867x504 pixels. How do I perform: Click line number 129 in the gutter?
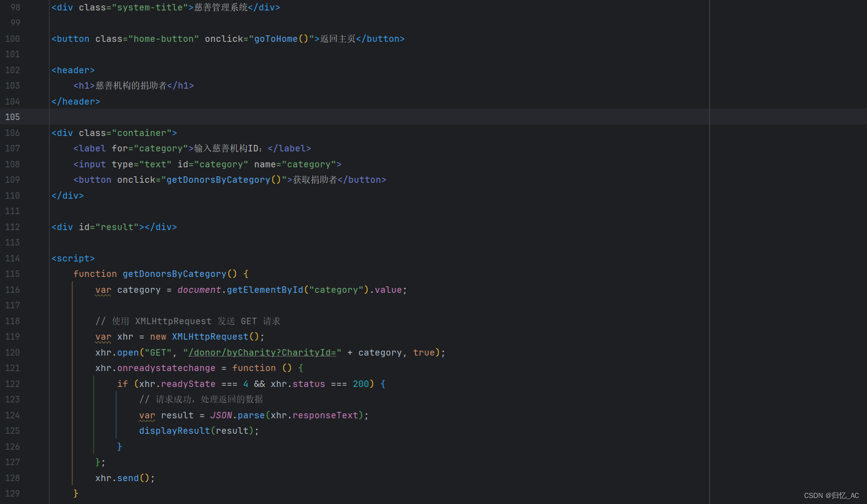click(12, 494)
